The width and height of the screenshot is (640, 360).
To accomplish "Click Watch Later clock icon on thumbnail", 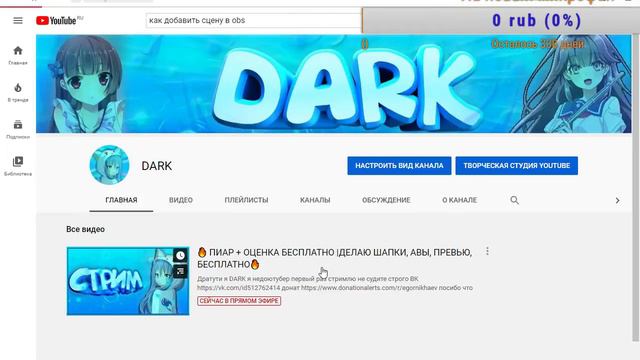I will pyautogui.click(x=180, y=256).
